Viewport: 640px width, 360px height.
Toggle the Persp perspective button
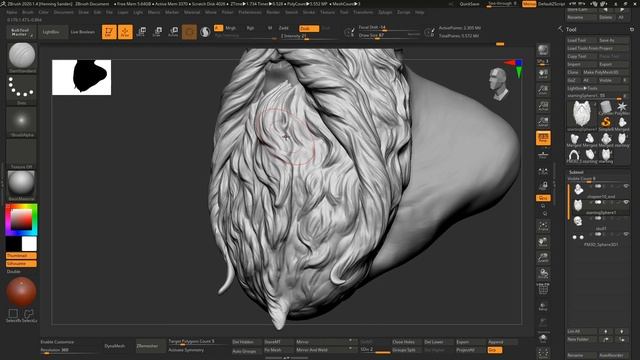543,138
